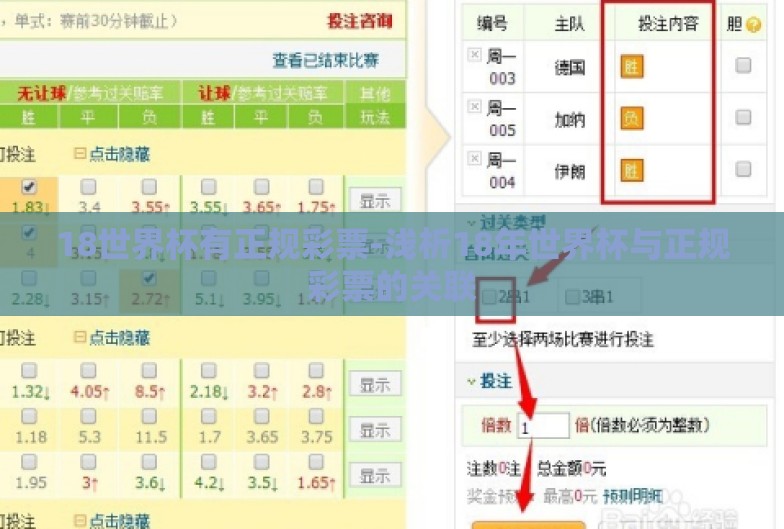Click the 注数0注 bet count text

(x=494, y=468)
